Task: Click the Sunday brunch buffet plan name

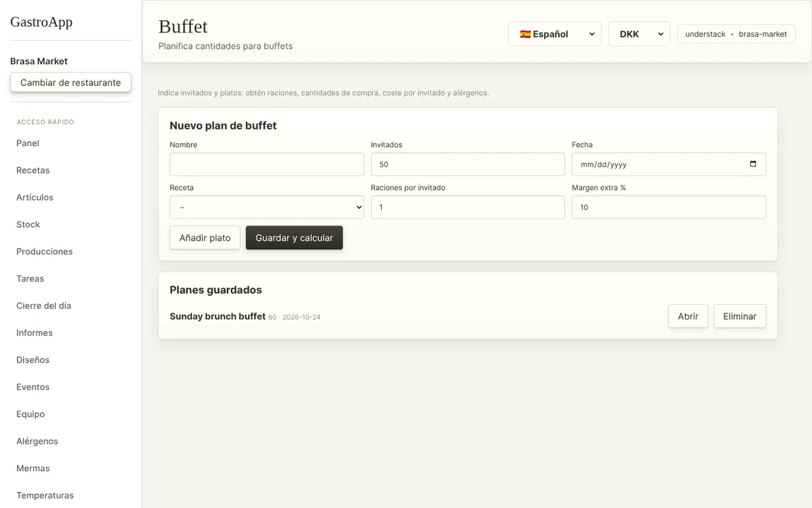Action: pyautogui.click(x=218, y=316)
